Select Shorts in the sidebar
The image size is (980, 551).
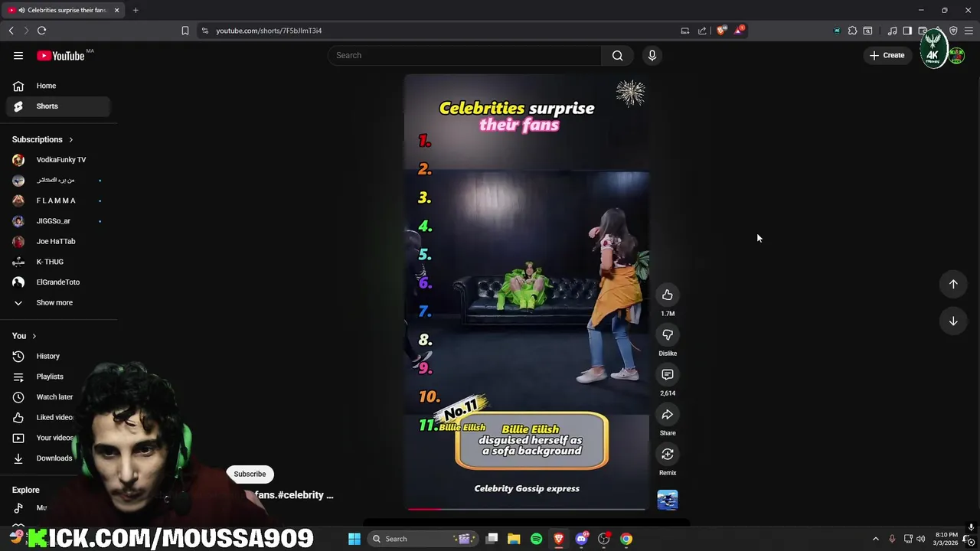tap(59, 106)
